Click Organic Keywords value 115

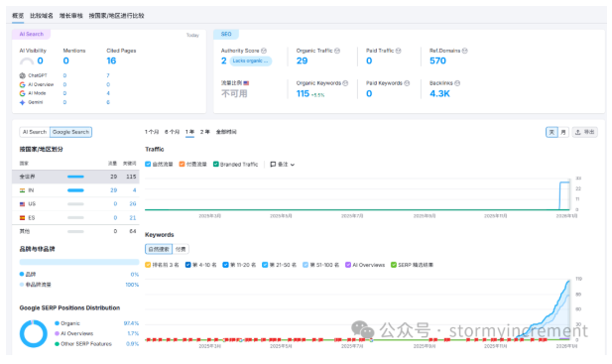(x=303, y=93)
